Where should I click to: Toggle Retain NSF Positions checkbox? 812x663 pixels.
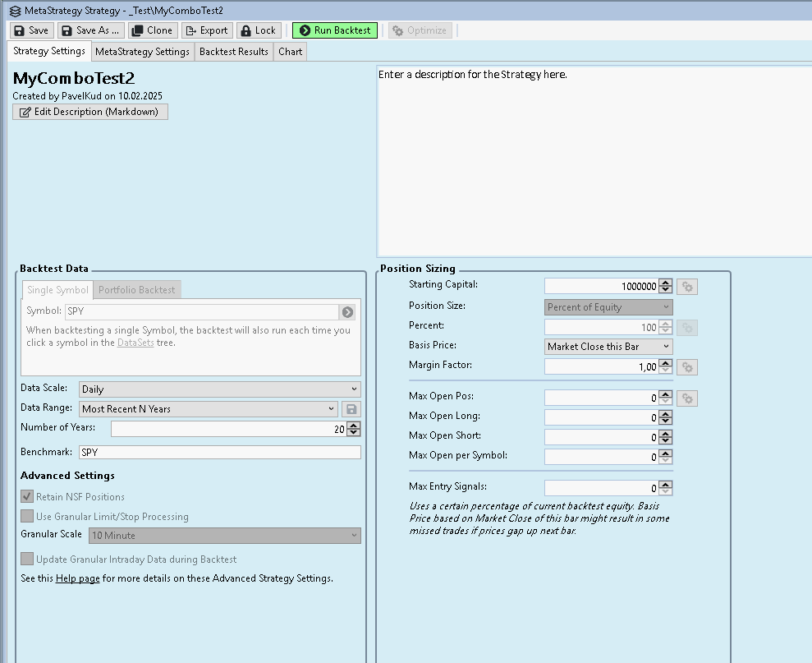(x=27, y=497)
